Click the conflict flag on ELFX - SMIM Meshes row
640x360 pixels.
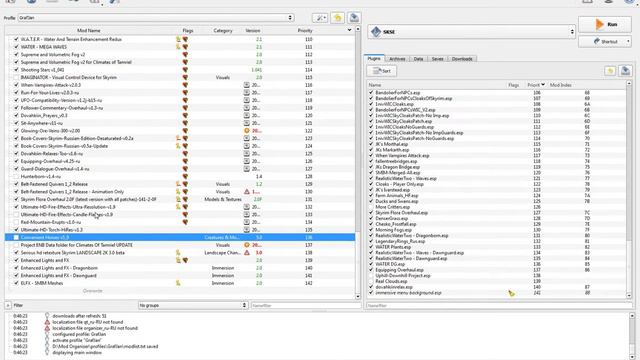point(178,283)
